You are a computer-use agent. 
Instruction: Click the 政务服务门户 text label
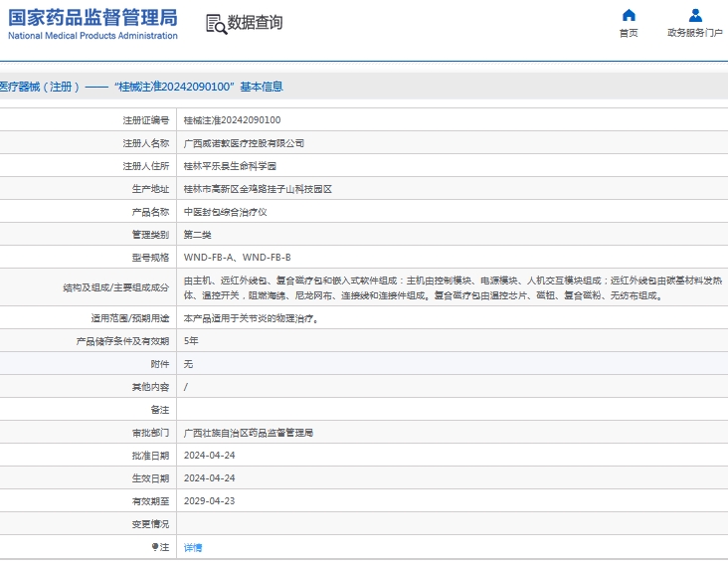[x=695, y=33]
